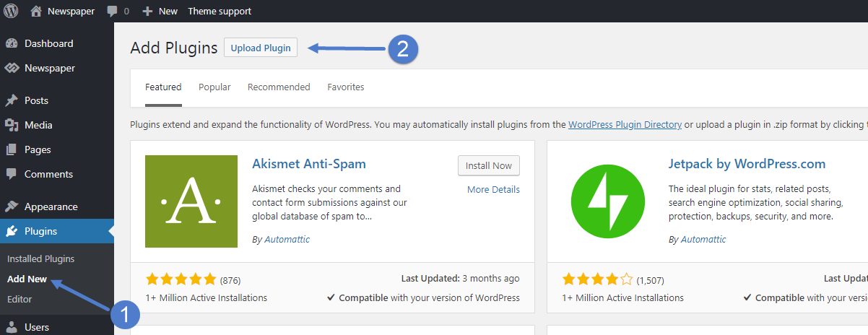Open the comments bubble in admin bar
Image resolution: width=868 pixels, height=335 pixels.
pos(113,12)
